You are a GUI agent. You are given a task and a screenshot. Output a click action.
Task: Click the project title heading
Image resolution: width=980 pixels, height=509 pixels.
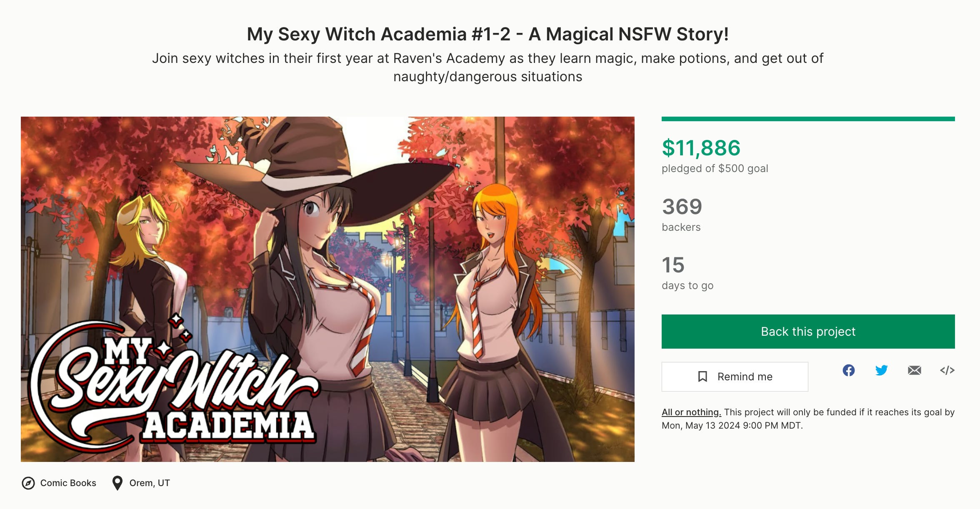487,34
